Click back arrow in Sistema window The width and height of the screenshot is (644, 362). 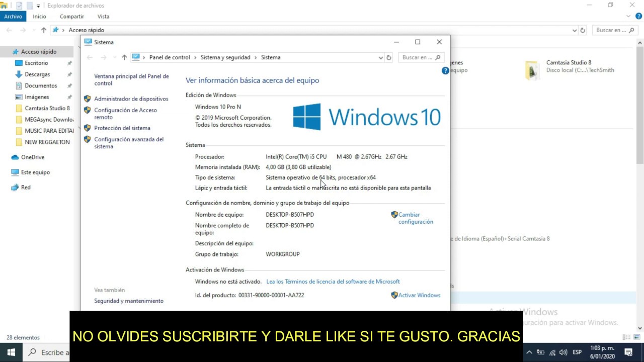[90, 57]
